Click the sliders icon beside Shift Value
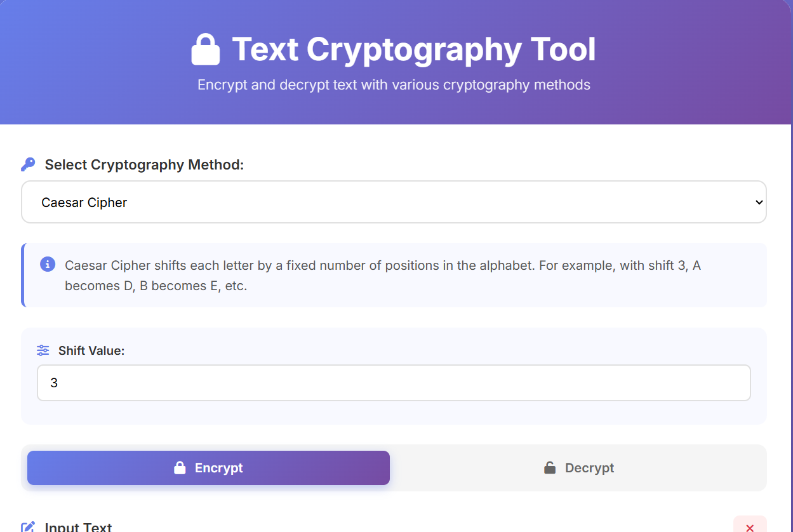The image size is (793, 532). 42,350
